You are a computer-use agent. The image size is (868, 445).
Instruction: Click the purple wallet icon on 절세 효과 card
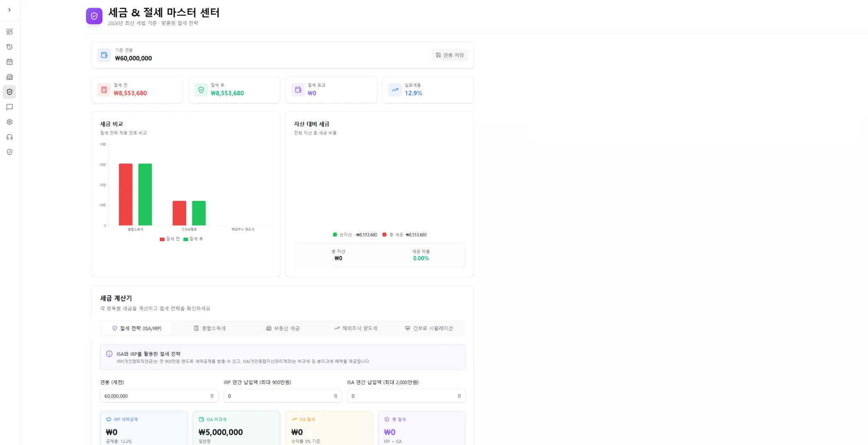point(298,90)
